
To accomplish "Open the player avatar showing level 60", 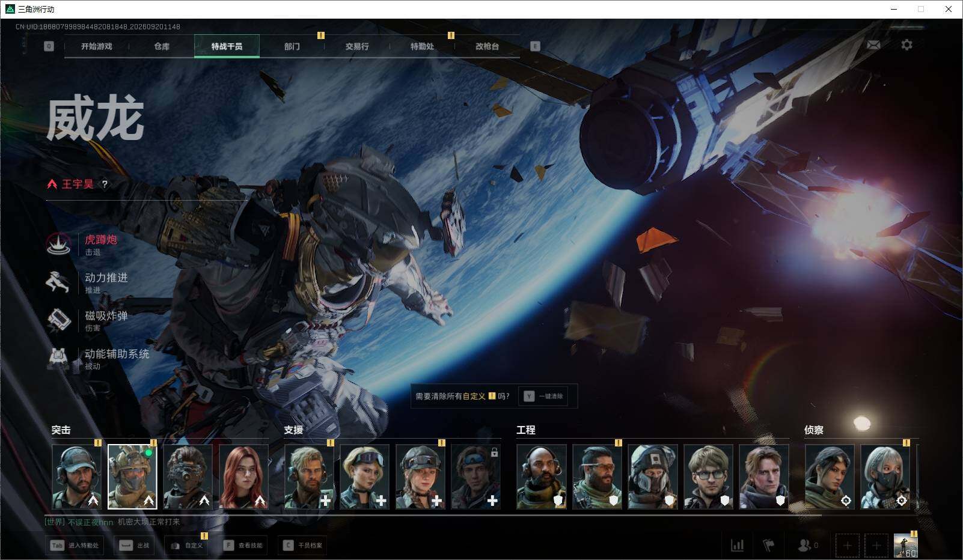I will 906,546.
